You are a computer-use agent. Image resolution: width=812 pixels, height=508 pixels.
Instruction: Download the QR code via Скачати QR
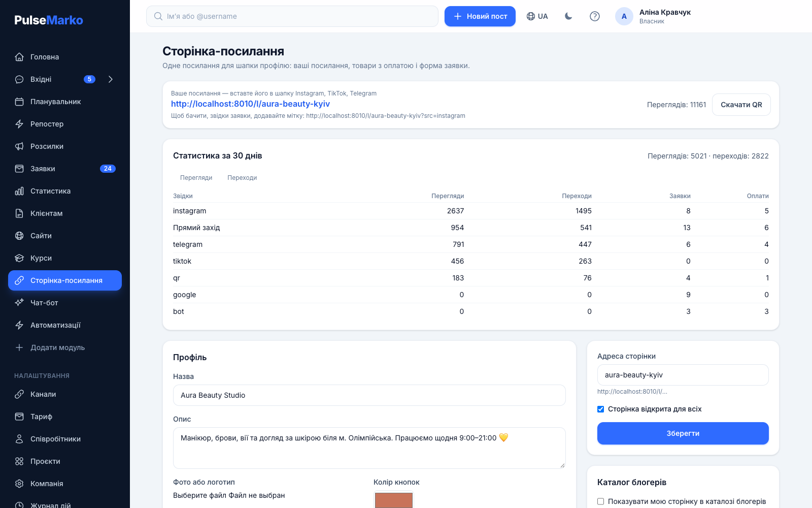(741, 105)
